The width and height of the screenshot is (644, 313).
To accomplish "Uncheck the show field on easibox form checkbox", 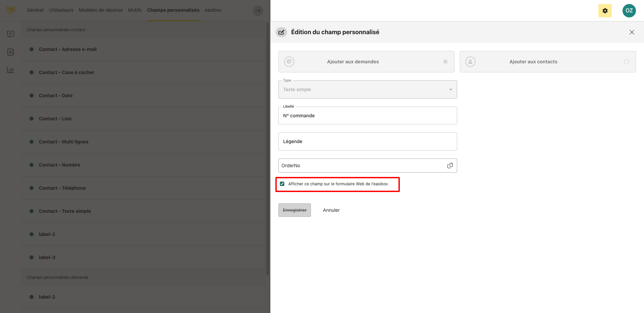I will (282, 184).
